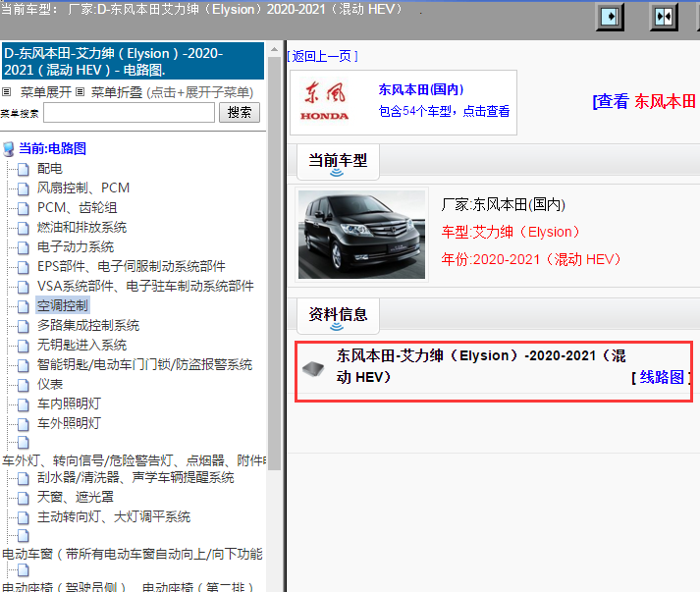Select the 资料信息 tab

coord(338,316)
